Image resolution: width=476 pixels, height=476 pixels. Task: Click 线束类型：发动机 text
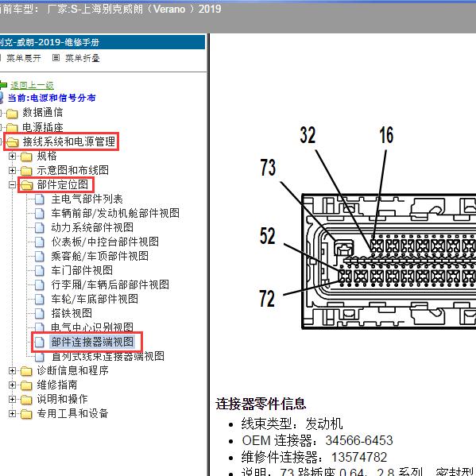[x=292, y=424]
